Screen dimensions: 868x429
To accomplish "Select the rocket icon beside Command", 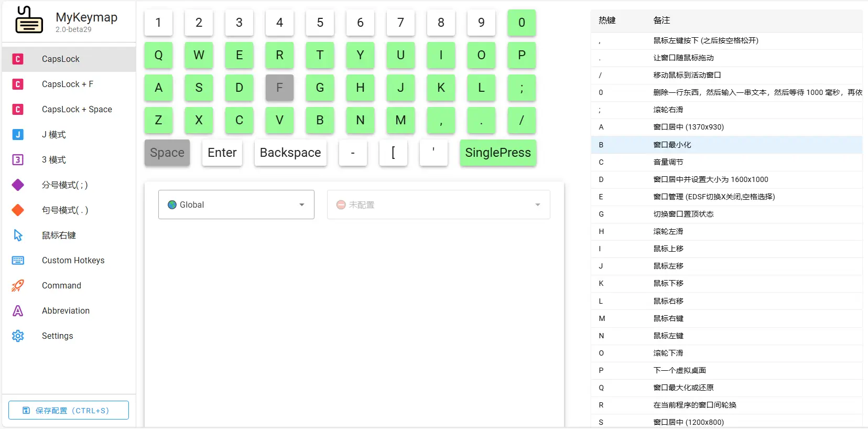I will 18,285.
